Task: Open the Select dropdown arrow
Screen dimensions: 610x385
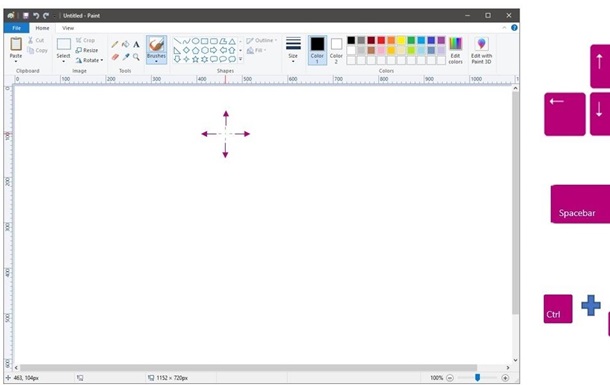Action: coord(63,61)
